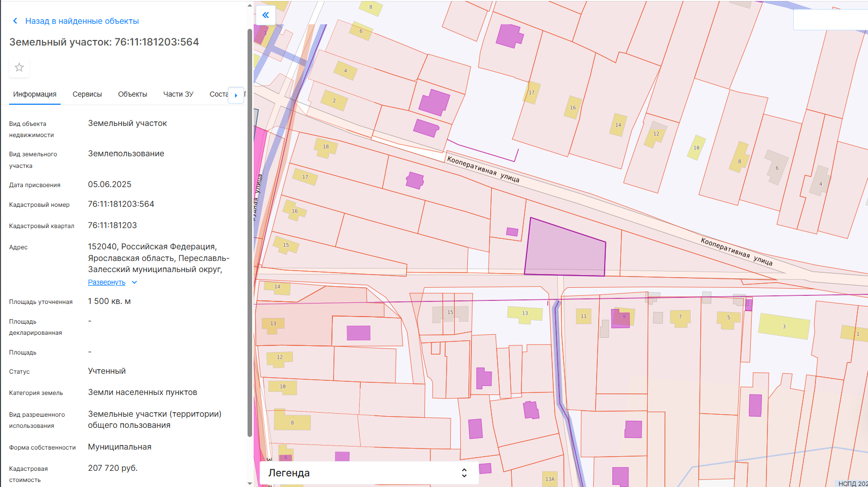Click the chevron next to Развернуть

tap(134, 283)
